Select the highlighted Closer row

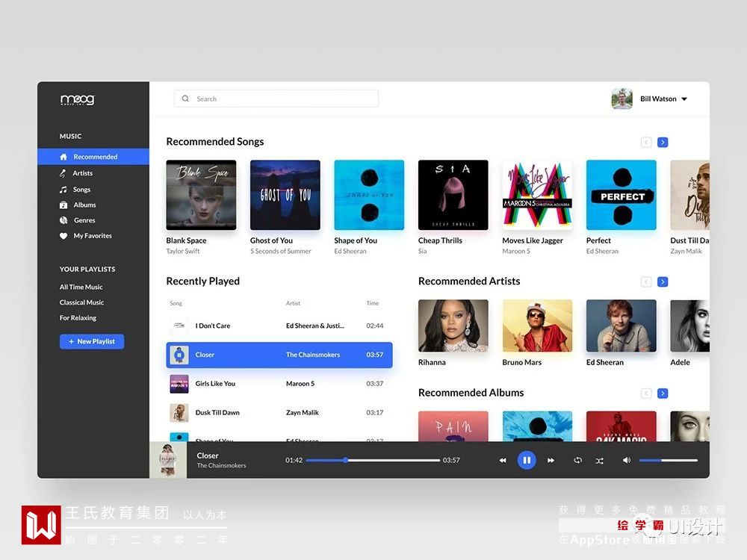click(x=279, y=355)
